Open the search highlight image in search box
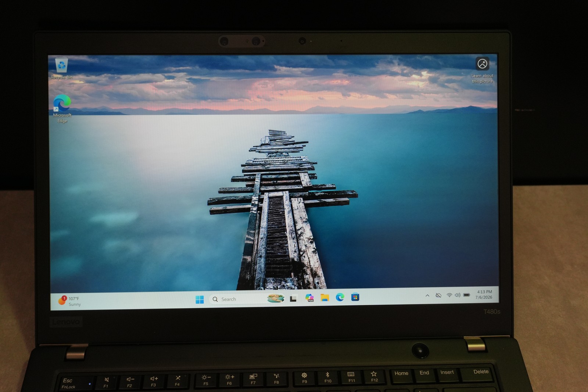This screenshot has height=392, width=588. (276, 298)
